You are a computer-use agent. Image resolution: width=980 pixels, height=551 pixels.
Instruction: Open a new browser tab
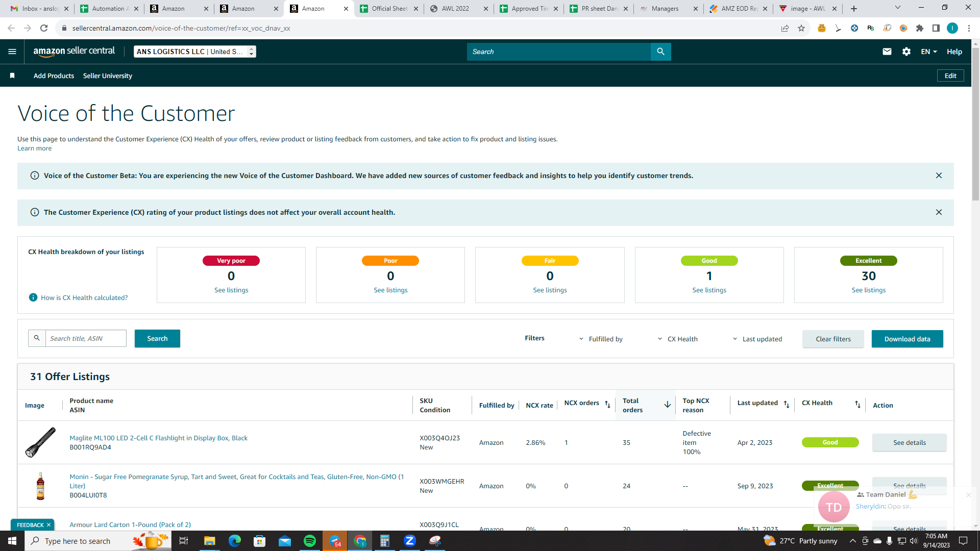point(854,9)
